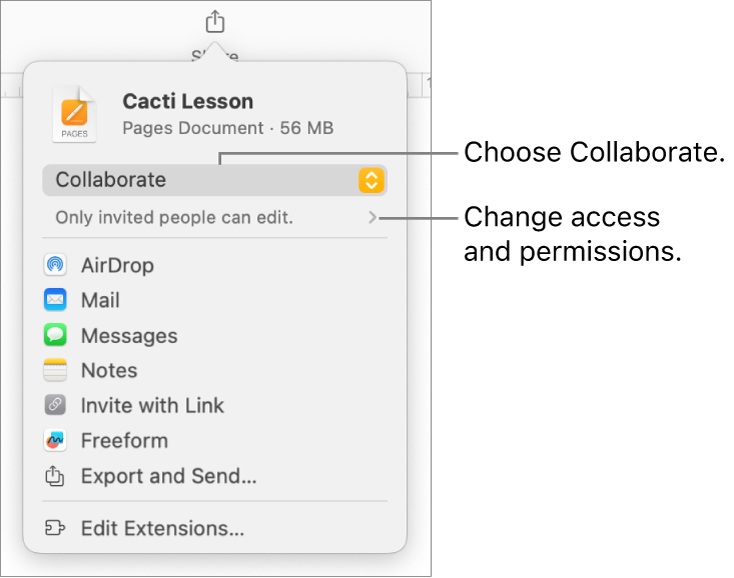The height and width of the screenshot is (578, 734).
Task: Click "Only invited people can edit" text
Action: [174, 217]
